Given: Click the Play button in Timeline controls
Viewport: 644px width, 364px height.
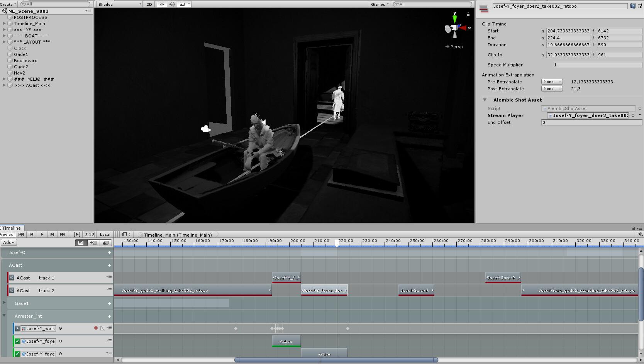Looking at the screenshot, I should click(x=42, y=234).
